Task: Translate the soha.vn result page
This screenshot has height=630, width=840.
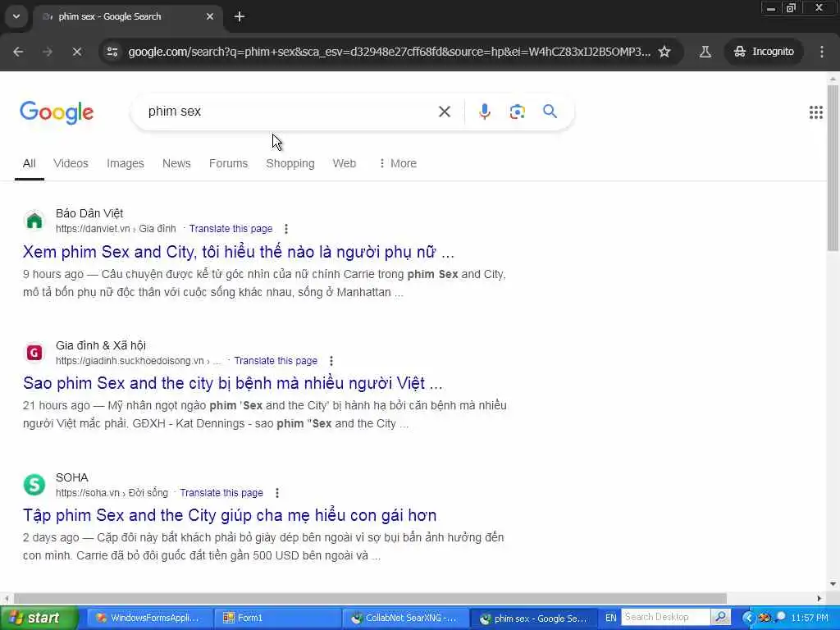Action: coord(221,492)
